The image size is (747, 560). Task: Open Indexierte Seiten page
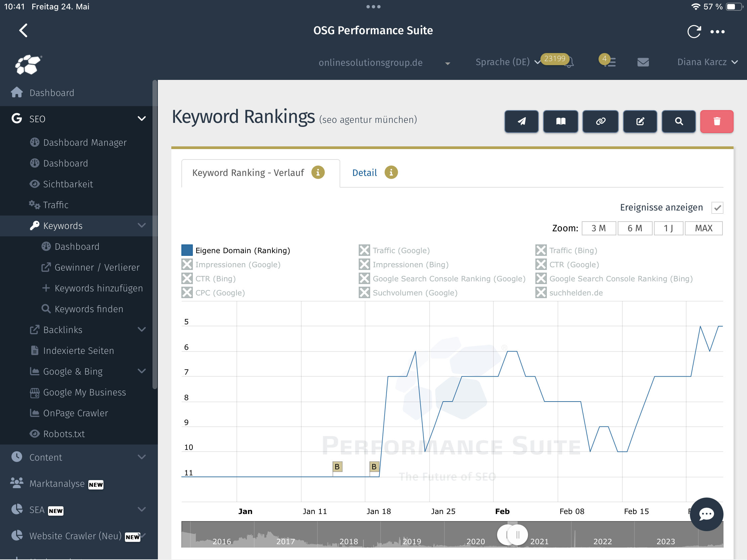(x=78, y=351)
